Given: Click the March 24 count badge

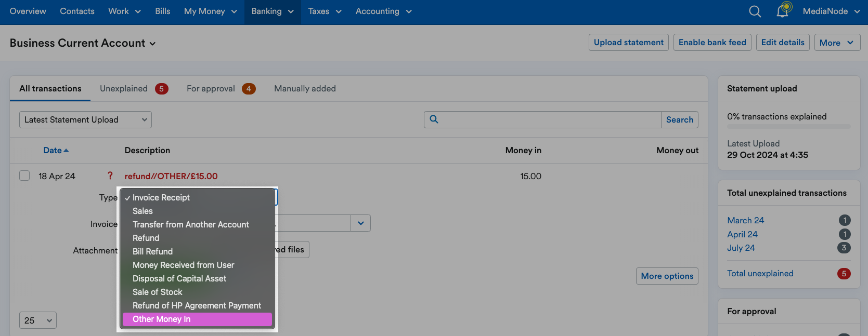Looking at the screenshot, I should [845, 221].
